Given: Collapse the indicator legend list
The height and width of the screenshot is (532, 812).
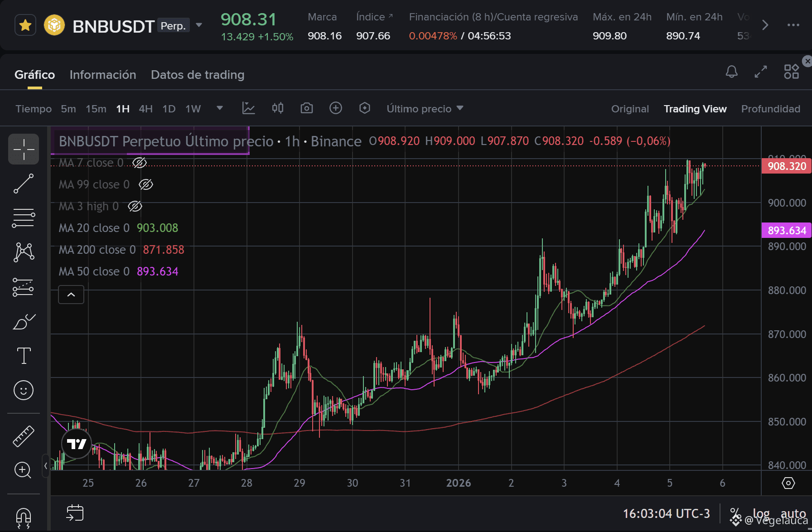Looking at the screenshot, I should click(x=71, y=295).
